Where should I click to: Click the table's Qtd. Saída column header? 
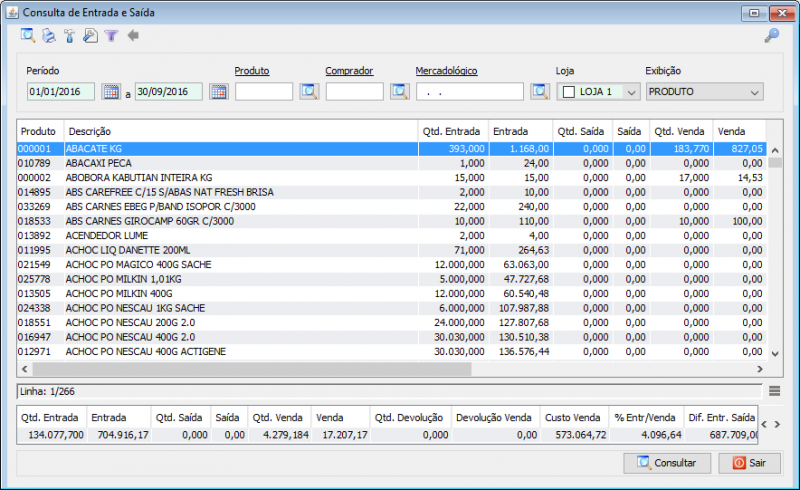coord(583,131)
